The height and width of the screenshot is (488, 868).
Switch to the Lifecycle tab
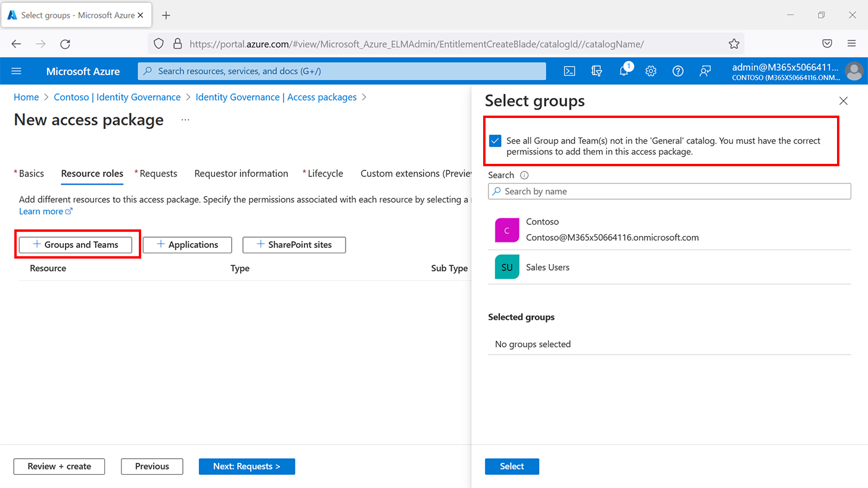pyautogui.click(x=325, y=173)
